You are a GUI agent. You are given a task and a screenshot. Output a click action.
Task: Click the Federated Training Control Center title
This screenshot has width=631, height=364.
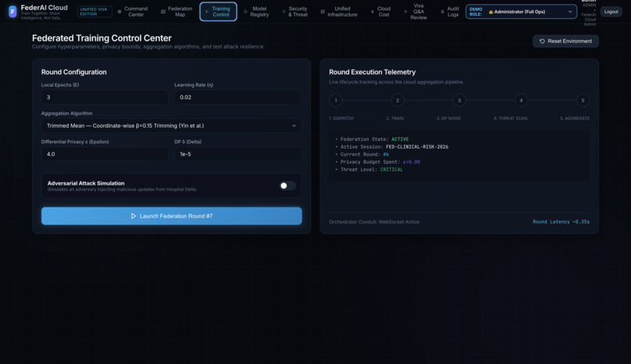tap(102, 38)
